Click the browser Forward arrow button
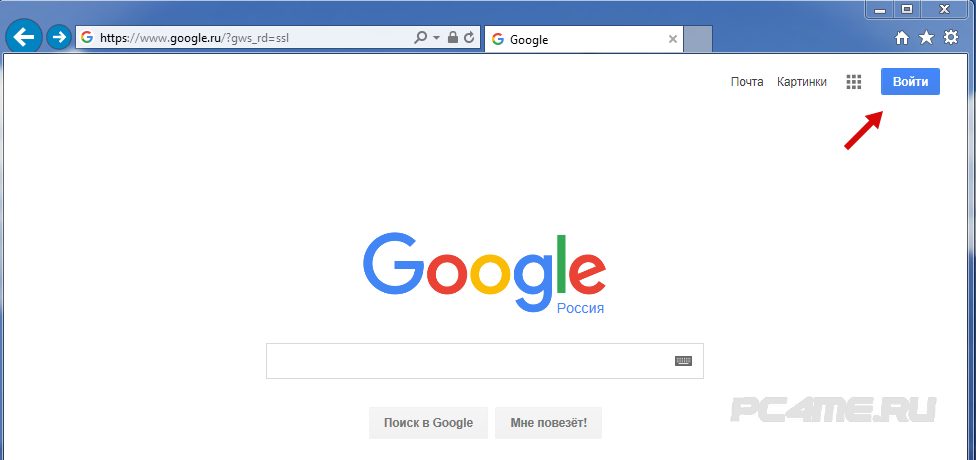 [59, 38]
